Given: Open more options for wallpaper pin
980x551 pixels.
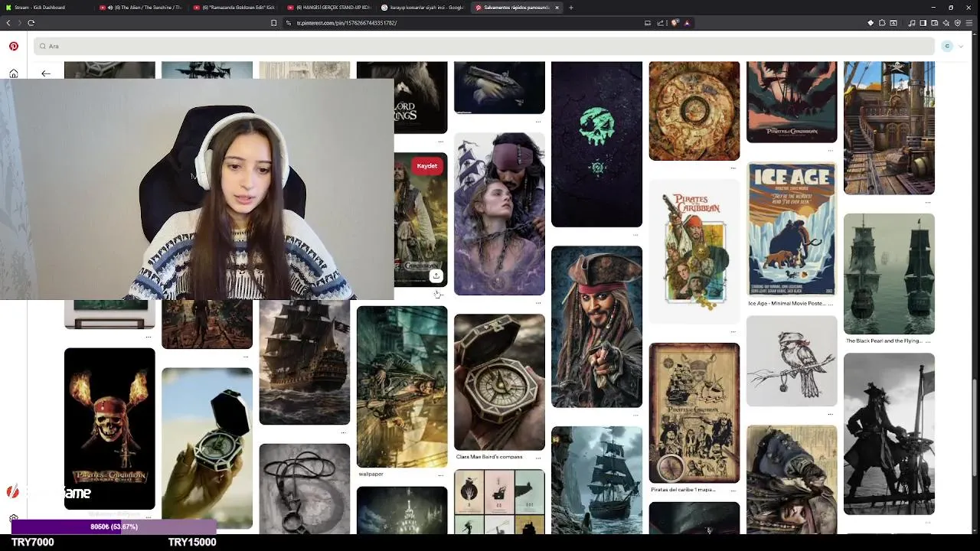Looking at the screenshot, I should tap(440, 474).
